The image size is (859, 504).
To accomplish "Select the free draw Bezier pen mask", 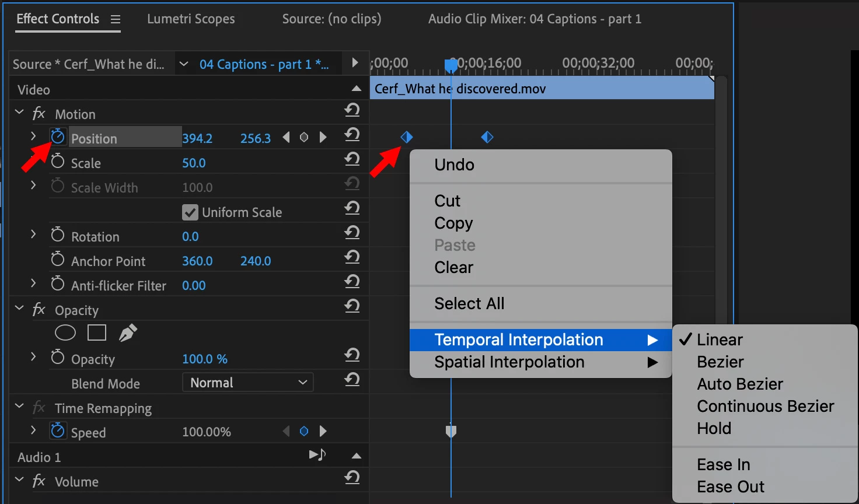I will pos(128,333).
